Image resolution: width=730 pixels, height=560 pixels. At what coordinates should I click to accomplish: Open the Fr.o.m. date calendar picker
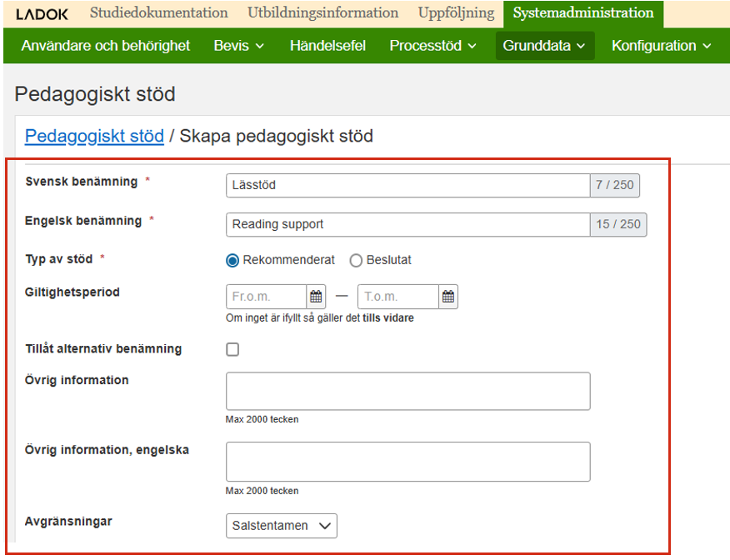316,297
